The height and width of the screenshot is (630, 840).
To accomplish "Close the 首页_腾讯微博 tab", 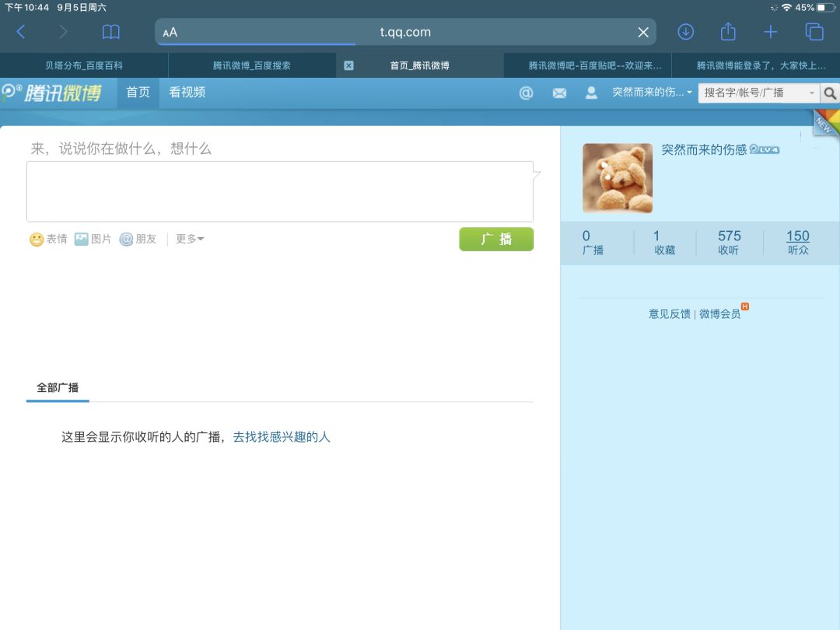I will (x=348, y=65).
